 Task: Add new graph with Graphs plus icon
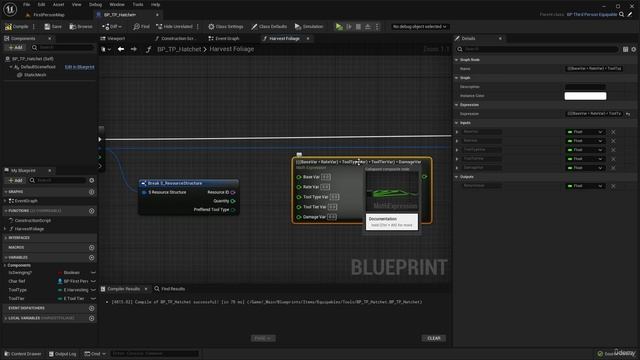[92, 192]
